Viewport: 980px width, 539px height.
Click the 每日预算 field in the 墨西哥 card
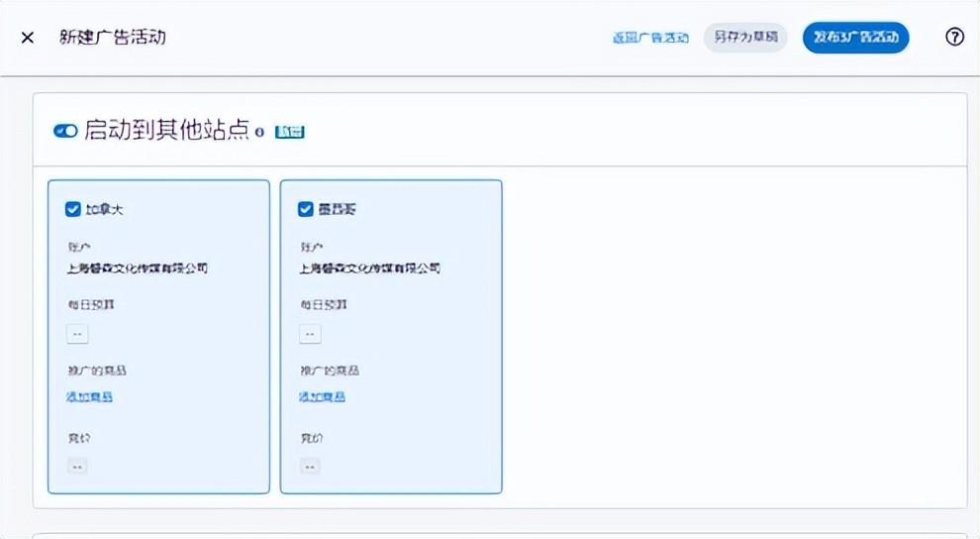click(x=310, y=334)
